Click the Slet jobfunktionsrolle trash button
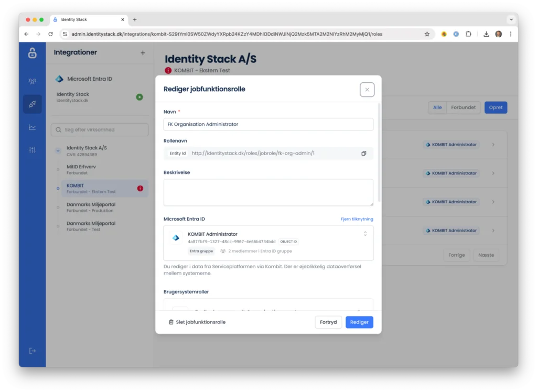 [x=197, y=322]
